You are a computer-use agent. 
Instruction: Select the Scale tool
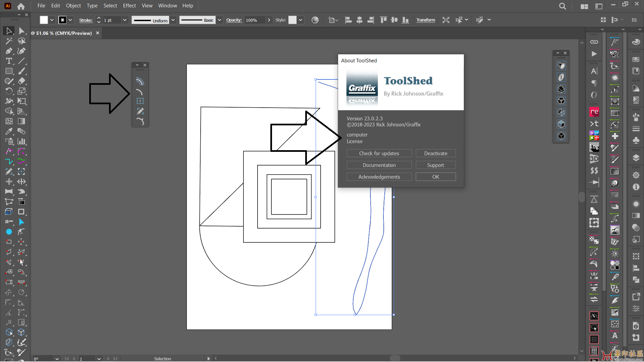(x=21, y=91)
